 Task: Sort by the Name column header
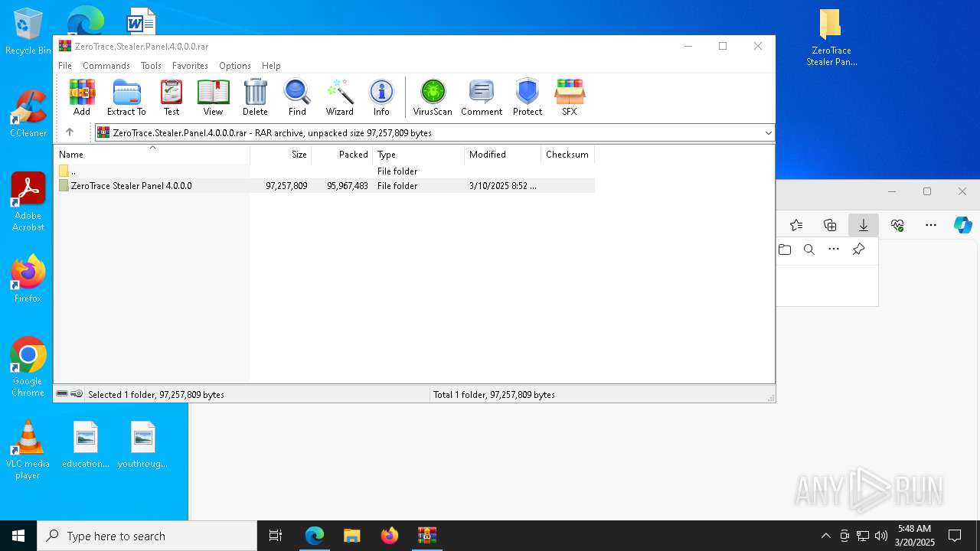[x=152, y=155]
